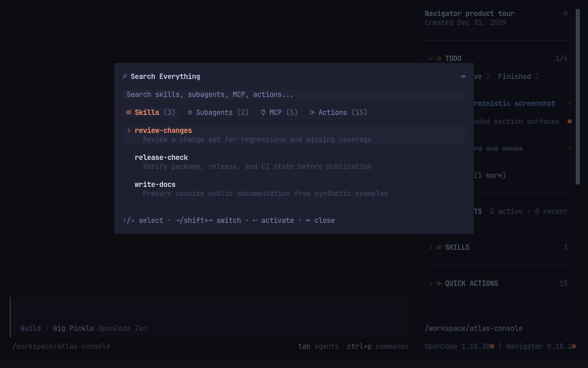The width and height of the screenshot is (588, 368).
Task: Click the tab agents shortcut hint
Action: pos(318,346)
